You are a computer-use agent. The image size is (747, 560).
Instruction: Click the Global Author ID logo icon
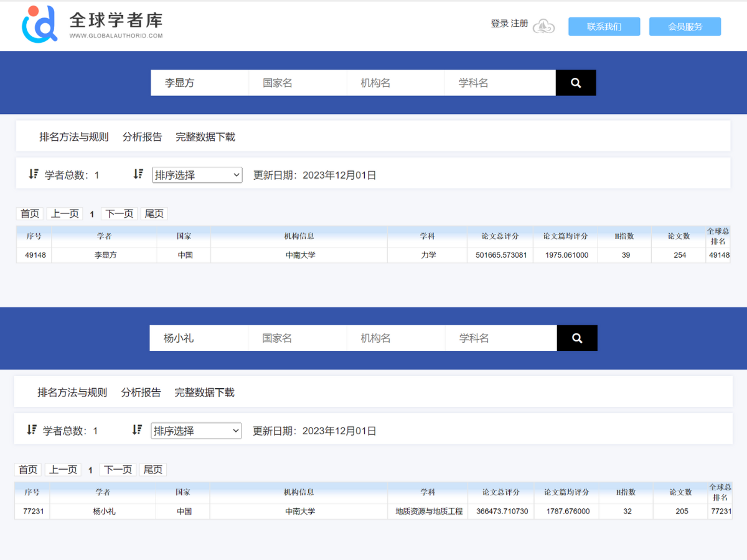[x=39, y=25]
